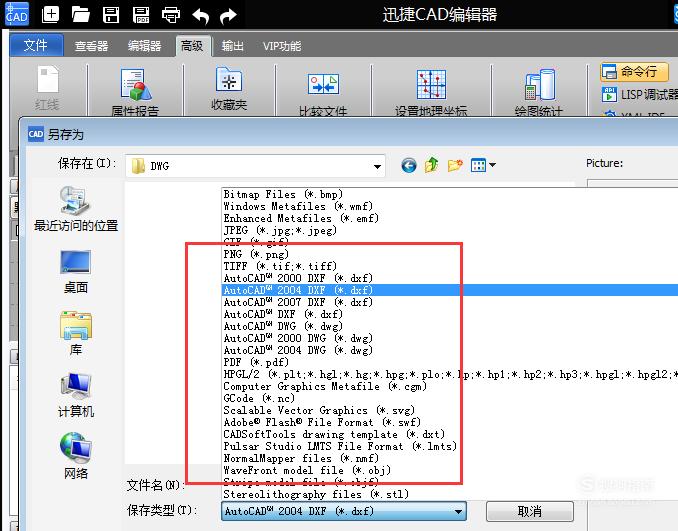Choose PDF (*.pdf) format
Viewport: 678px width, 531px height.
pyautogui.click(x=256, y=362)
